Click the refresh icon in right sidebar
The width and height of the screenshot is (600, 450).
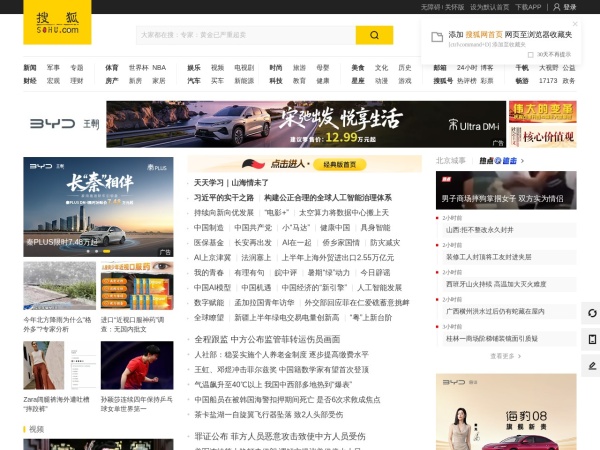pyautogui.click(x=592, y=313)
